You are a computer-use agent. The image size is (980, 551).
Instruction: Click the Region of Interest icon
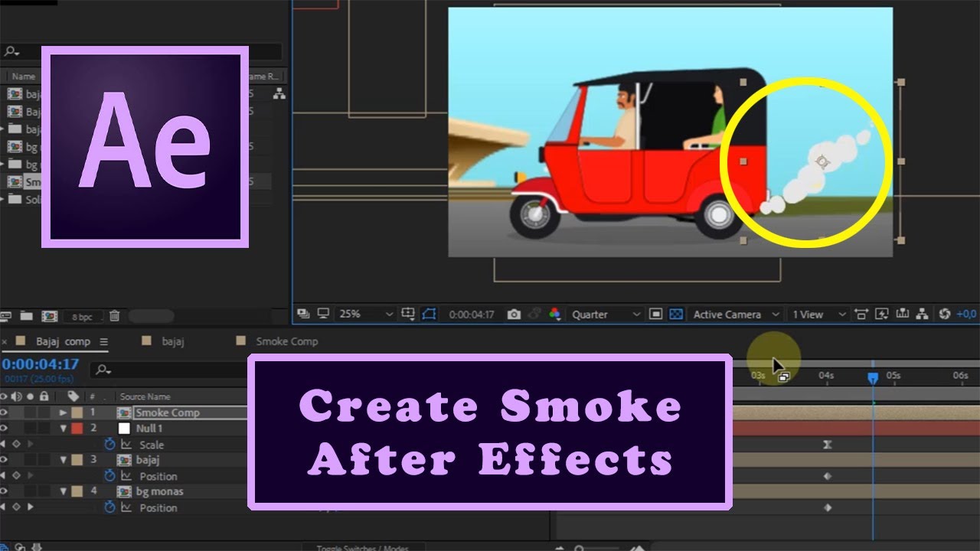point(656,314)
